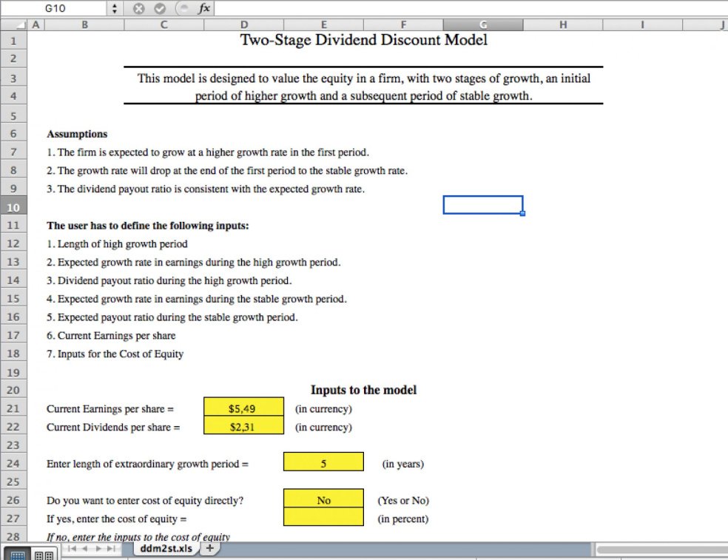This screenshot has width=728, height=560.
Task: Select column header G
Action: click(483, 24)
